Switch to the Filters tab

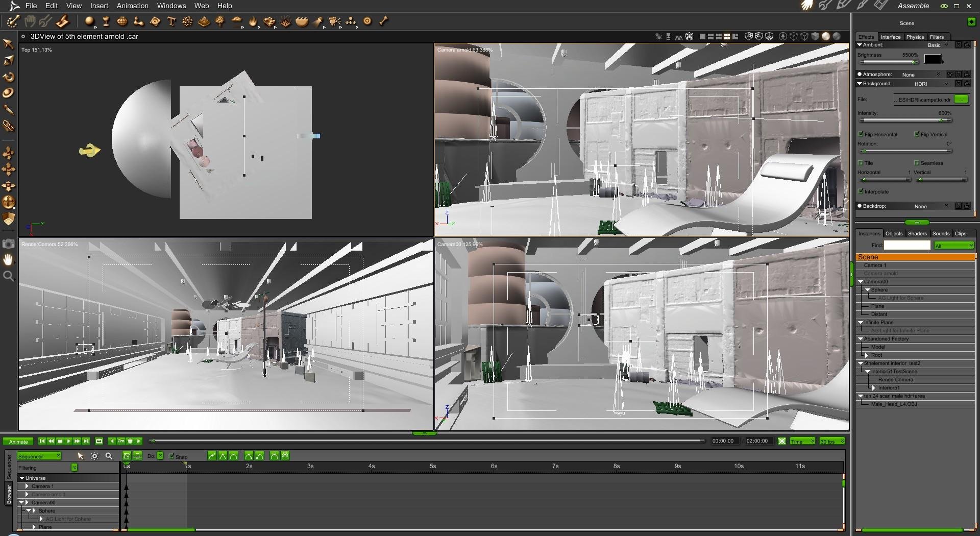(937, 37)
